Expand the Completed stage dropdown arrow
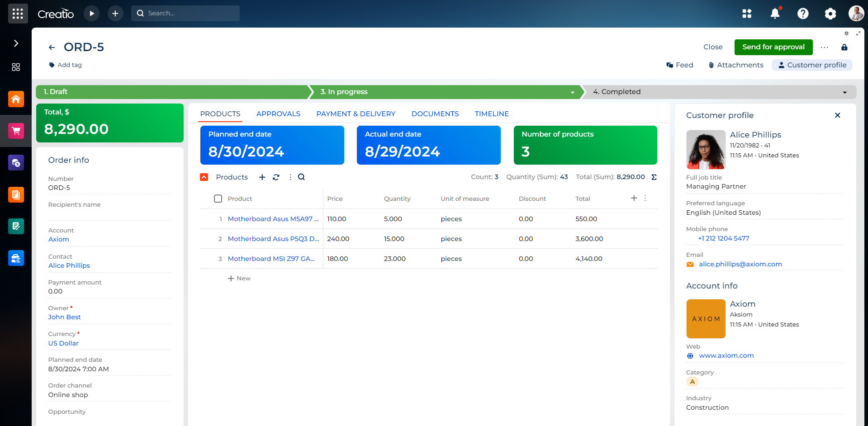Image resolution: width=868 pixels, height=426 pixels. pos(844,92)
